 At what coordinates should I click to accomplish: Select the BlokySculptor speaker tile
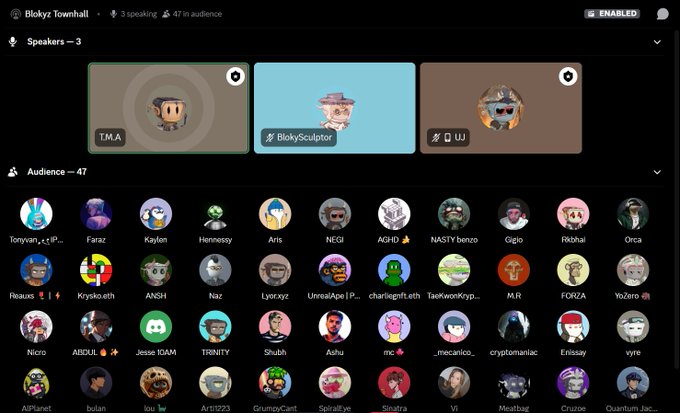pyautogui.click(x=334, y=108)
